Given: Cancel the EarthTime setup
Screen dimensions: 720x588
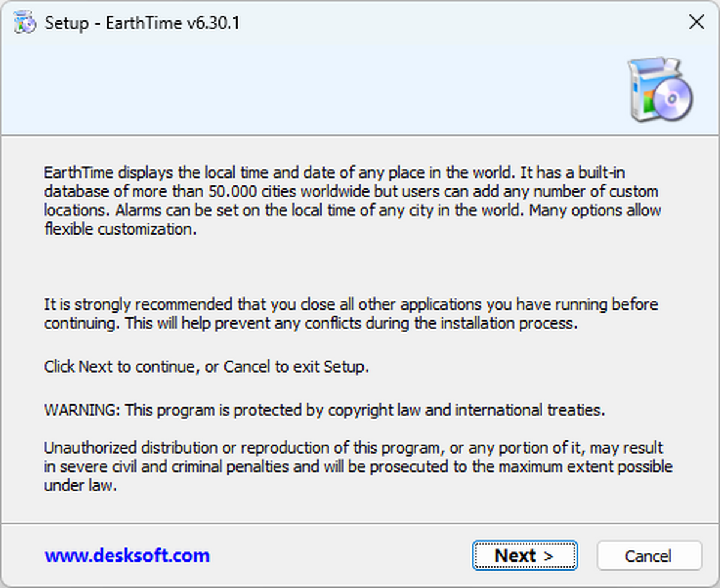Looking at the screenshot, I should coord(649,556).
